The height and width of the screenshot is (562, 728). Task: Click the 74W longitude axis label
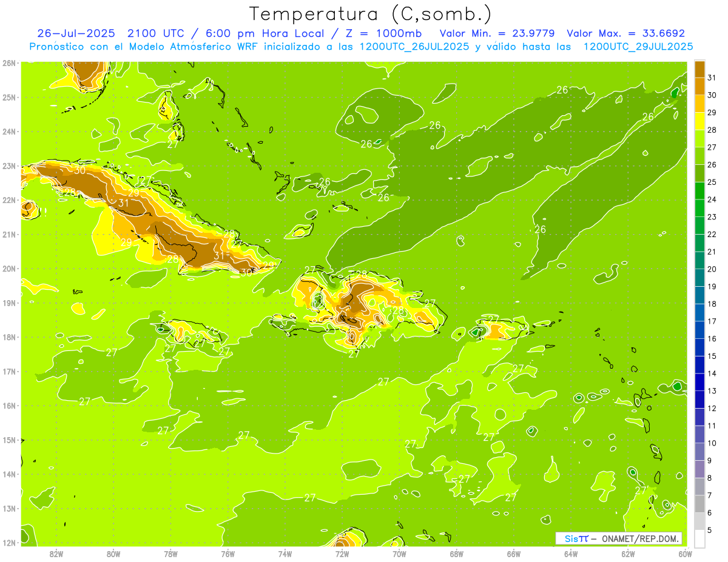click(x=285, y=554)
